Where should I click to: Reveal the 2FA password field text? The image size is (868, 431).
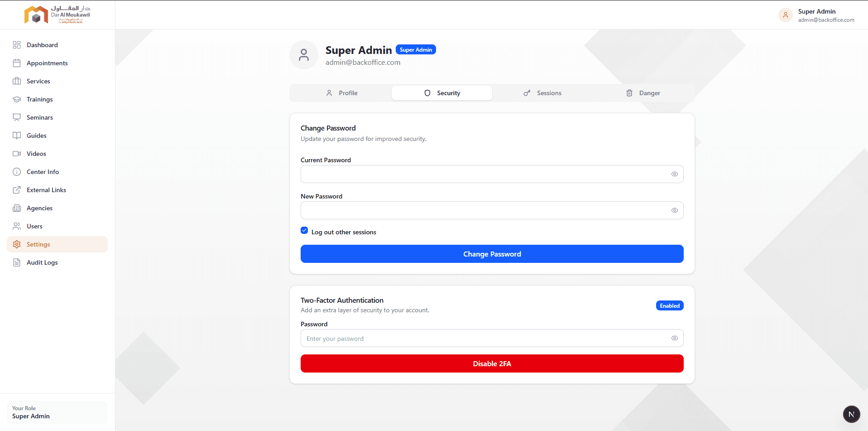674,338
